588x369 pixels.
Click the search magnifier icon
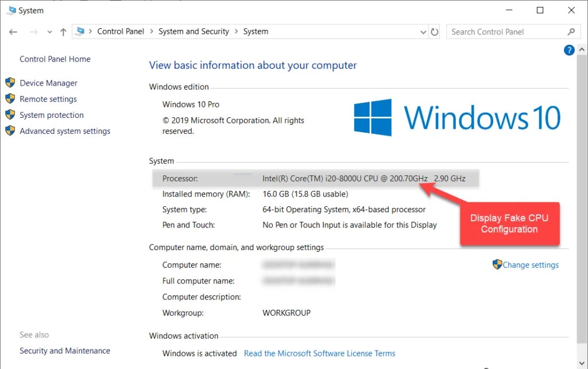[571, 32]
